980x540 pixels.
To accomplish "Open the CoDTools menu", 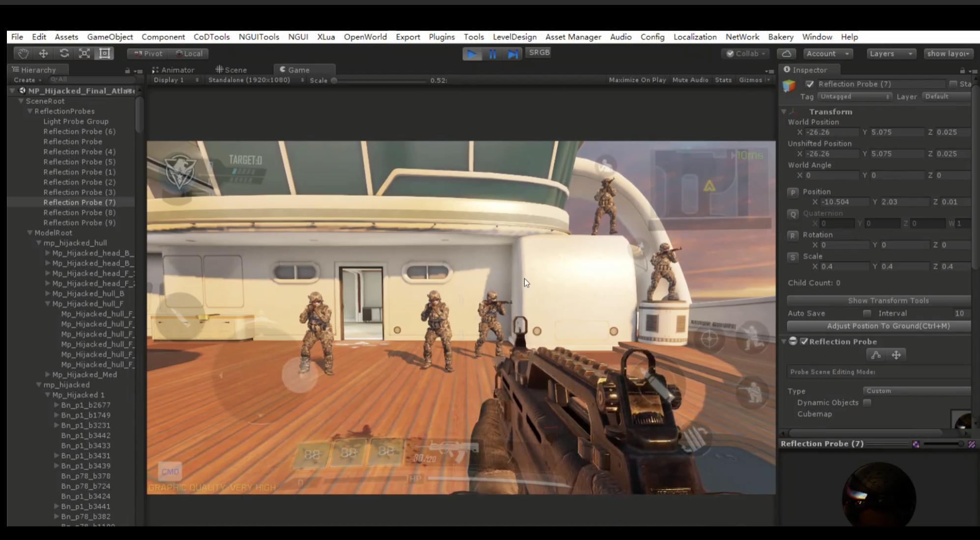I will [x=211, y=37].
